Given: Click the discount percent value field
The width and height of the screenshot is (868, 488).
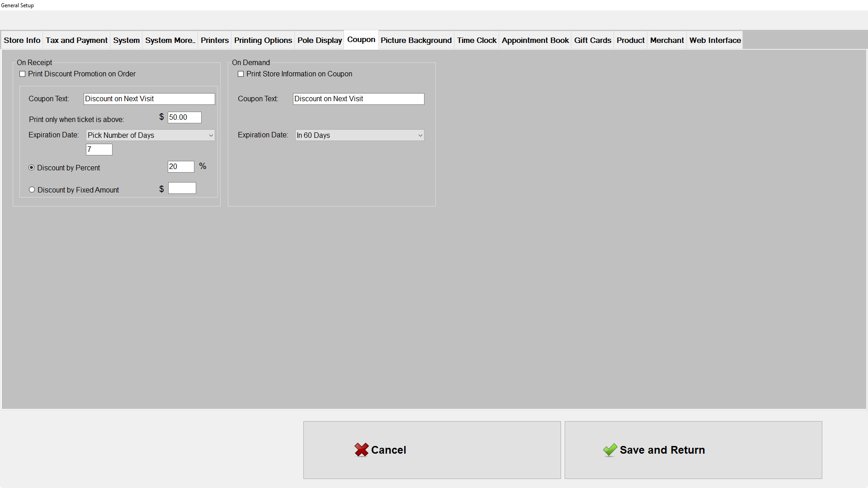Looking at the screenshot, I should pyautogui.click(x=181, y=167).
